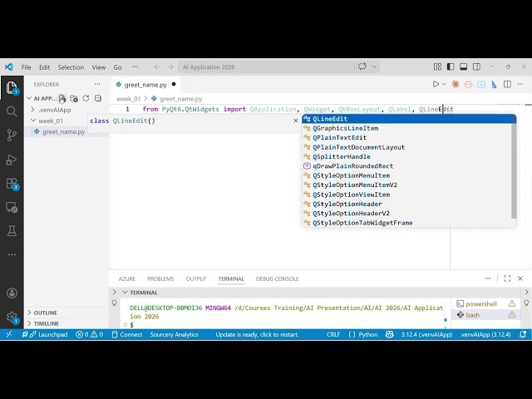532x399 pixels.
Task: Refresh the Explorer tree
Action: click(x=86, y=98)
